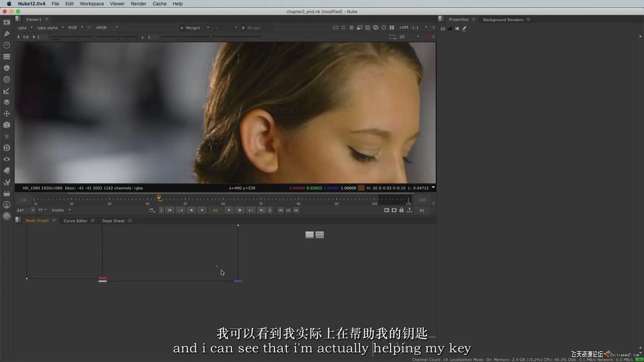Switch to the Curve Editor tab
The height and width of the screenshot is (362, 644).
coord(75,221)
